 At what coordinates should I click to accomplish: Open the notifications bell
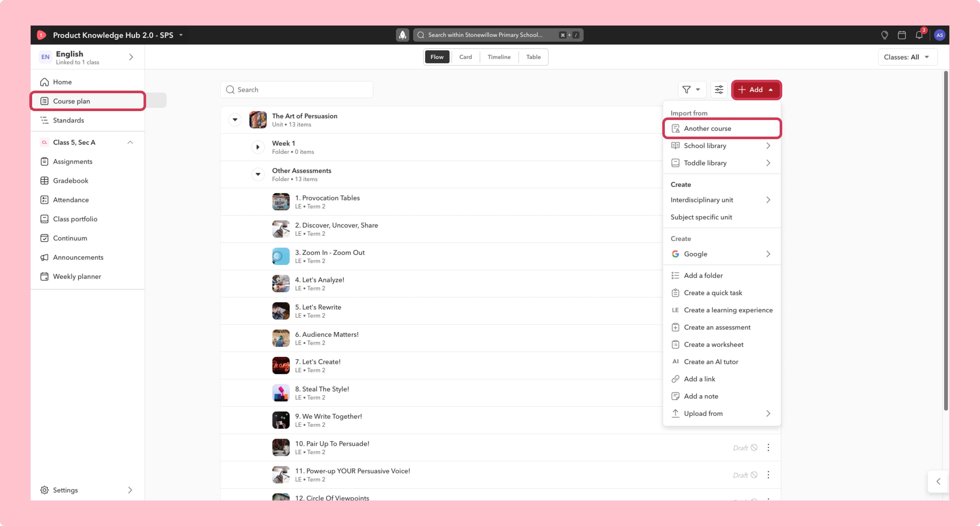(x=919, y=35)
